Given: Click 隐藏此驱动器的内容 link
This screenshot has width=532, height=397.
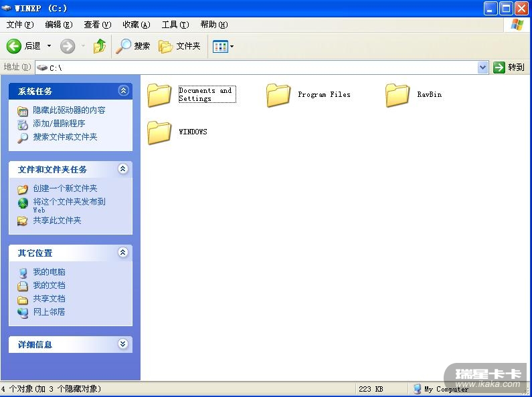Looking at the screenshot, I should click(69, 110).
